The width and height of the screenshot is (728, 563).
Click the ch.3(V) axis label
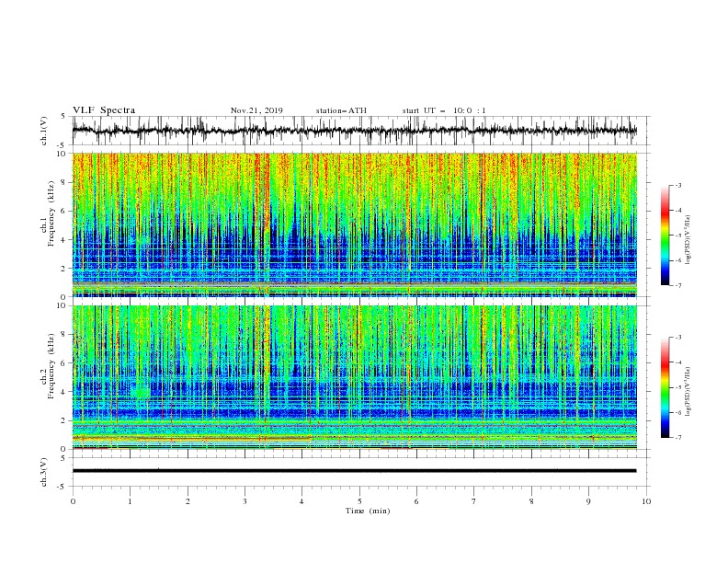pyautogui.click(x=44, y=472)
